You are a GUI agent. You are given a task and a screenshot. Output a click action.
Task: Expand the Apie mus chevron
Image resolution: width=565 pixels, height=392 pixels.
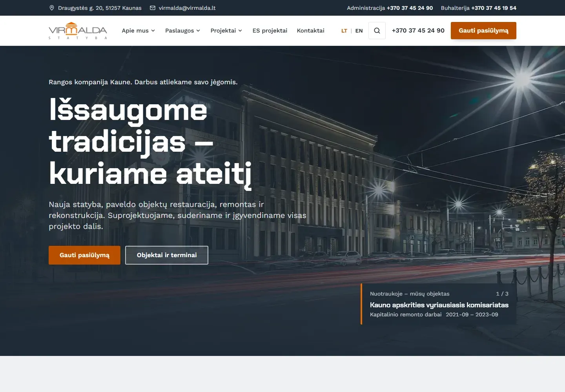153,31
